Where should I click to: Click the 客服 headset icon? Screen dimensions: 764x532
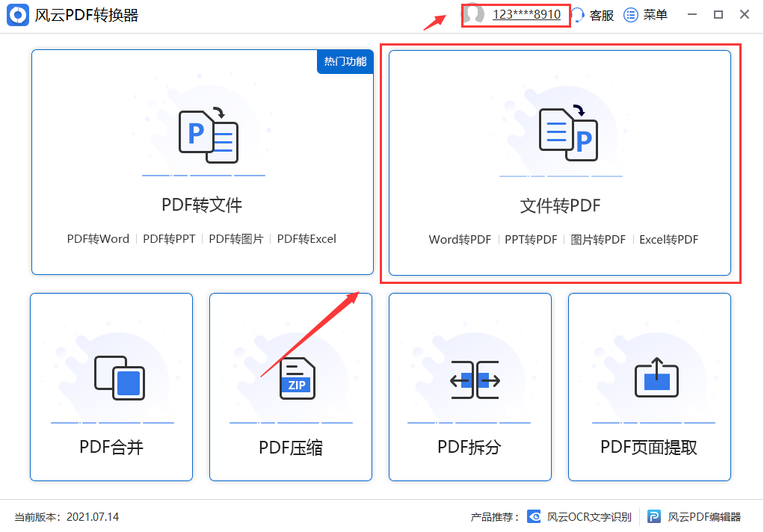pos(577,15)
